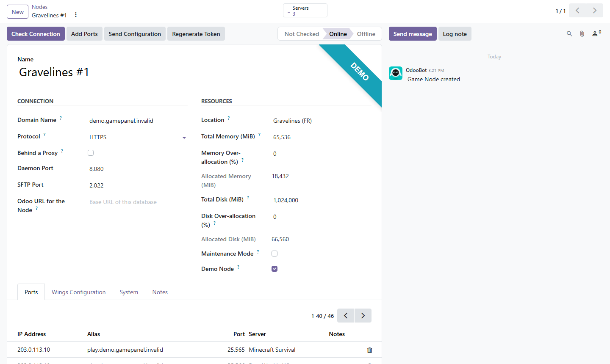
Task: Set status to Not Checked
Action: (x=302, y=34)
